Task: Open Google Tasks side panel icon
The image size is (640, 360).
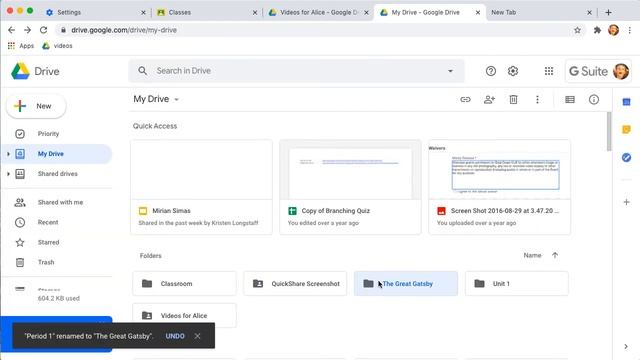Action: point(627,158)
